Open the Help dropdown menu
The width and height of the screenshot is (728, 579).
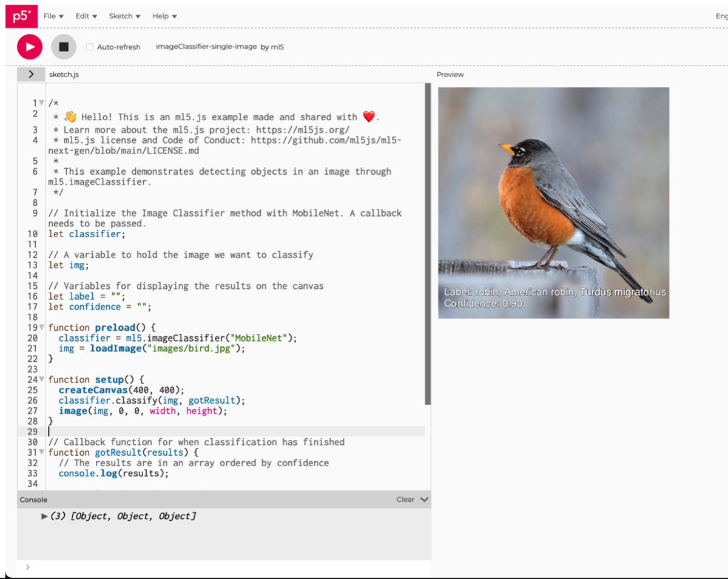click(164, 16)
